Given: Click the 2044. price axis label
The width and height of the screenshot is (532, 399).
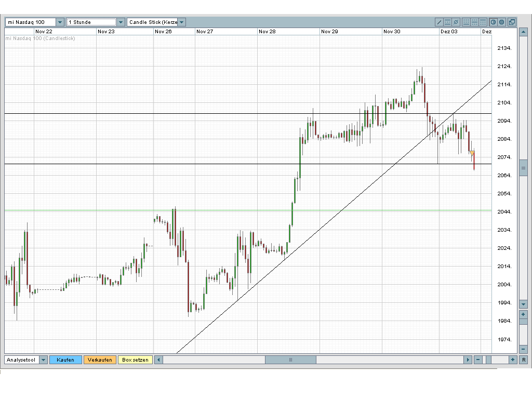Looking at the screenshot, I should pos(504,212).
